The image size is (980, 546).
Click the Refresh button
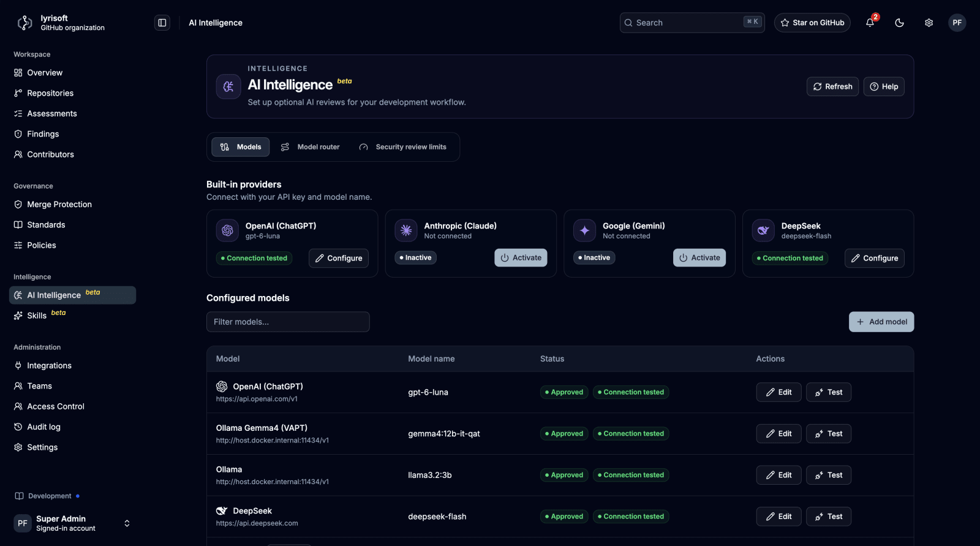pyautogui.click(x=833, y=86)
